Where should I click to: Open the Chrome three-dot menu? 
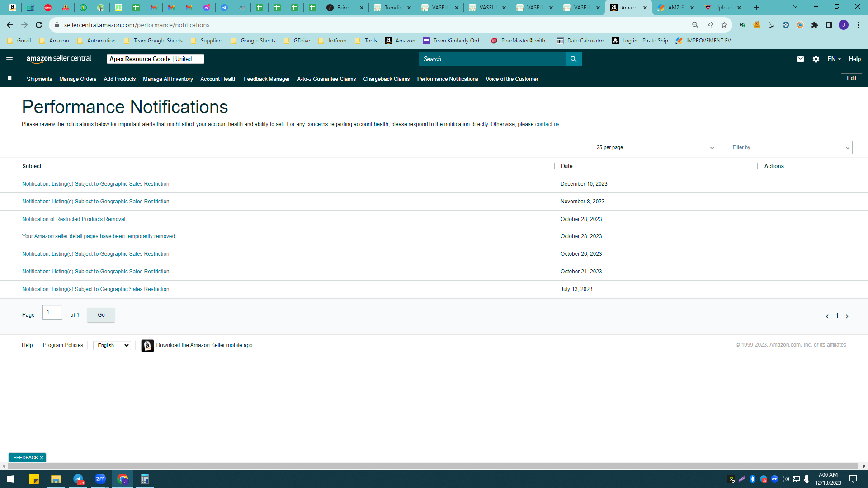858,25
